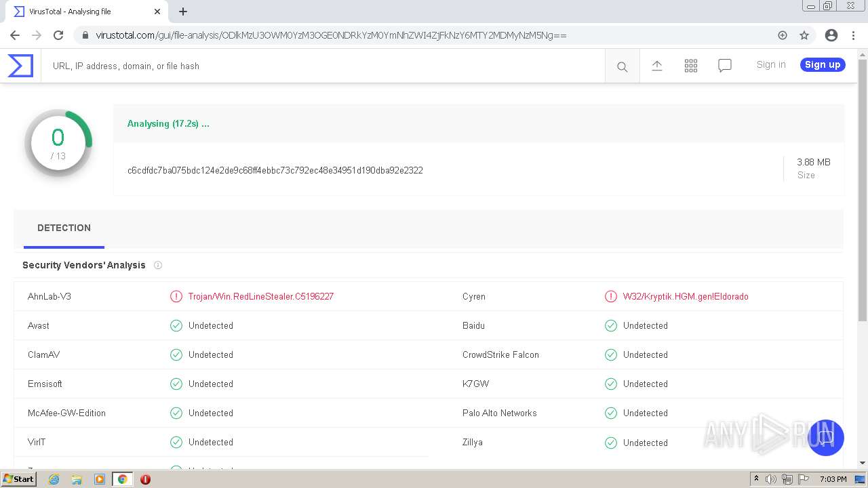The height and width of the screenshot is (488, 868).
Task: Open the media player taskbar icon
Action: 100,479
